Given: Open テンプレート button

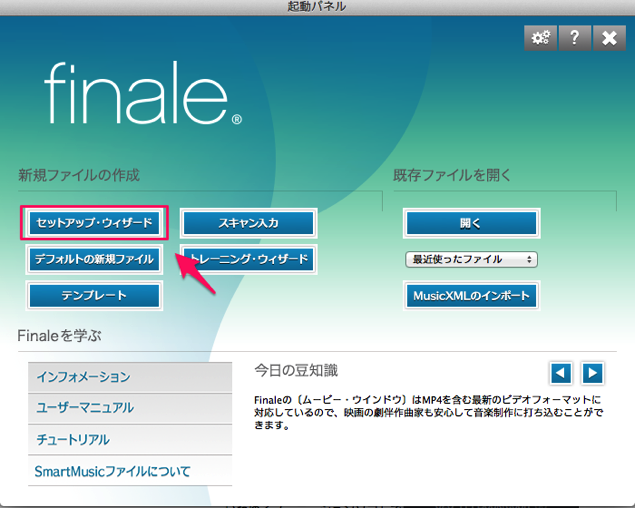Looking at the screenshot, I should pyautogui.click(x=94, y=295).
